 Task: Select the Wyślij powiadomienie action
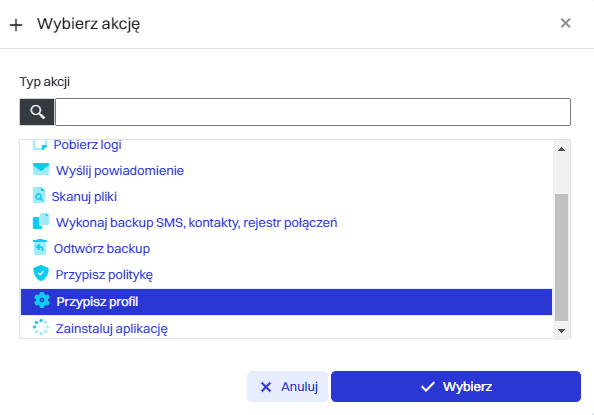pos(286,170)
